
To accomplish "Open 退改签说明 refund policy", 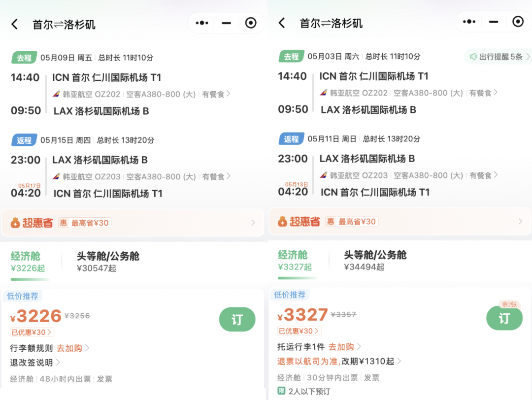I will (x=35, y=363).
